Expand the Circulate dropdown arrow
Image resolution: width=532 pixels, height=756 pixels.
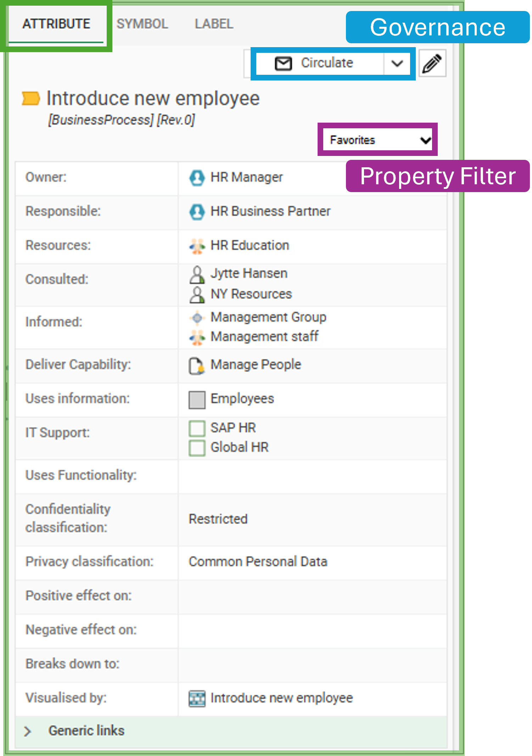(397, 63)
